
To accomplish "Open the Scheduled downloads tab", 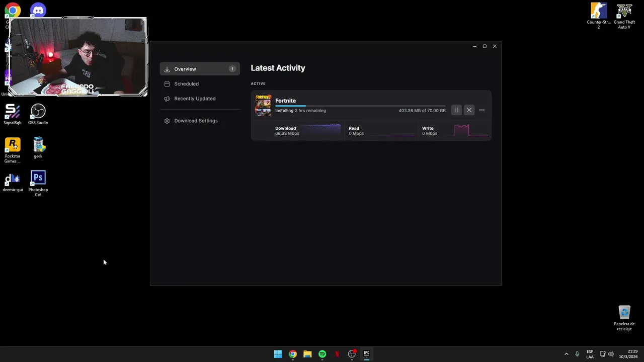I will (200, 84).
